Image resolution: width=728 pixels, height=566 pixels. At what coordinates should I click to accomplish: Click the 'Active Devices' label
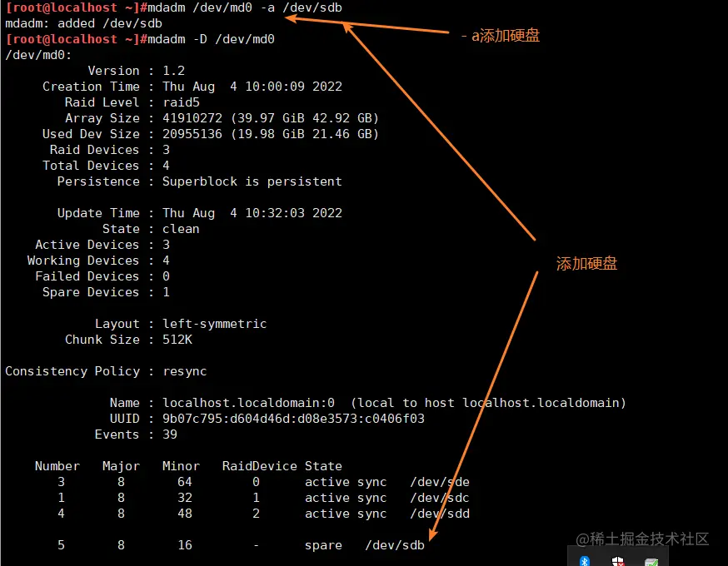(87, 245)
